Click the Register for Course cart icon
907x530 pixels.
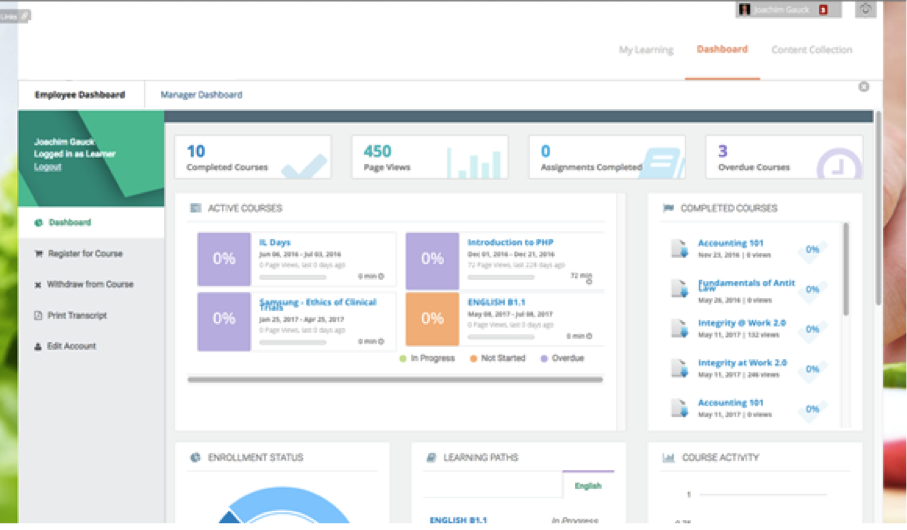click(38, 254)
